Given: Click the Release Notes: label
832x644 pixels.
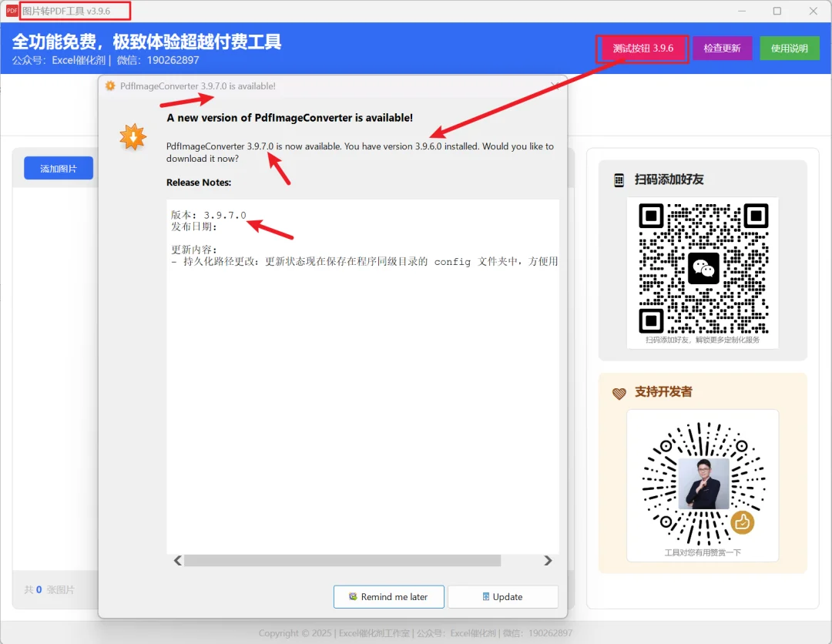Looking at the screenshot, I should (x=199, y=182).
